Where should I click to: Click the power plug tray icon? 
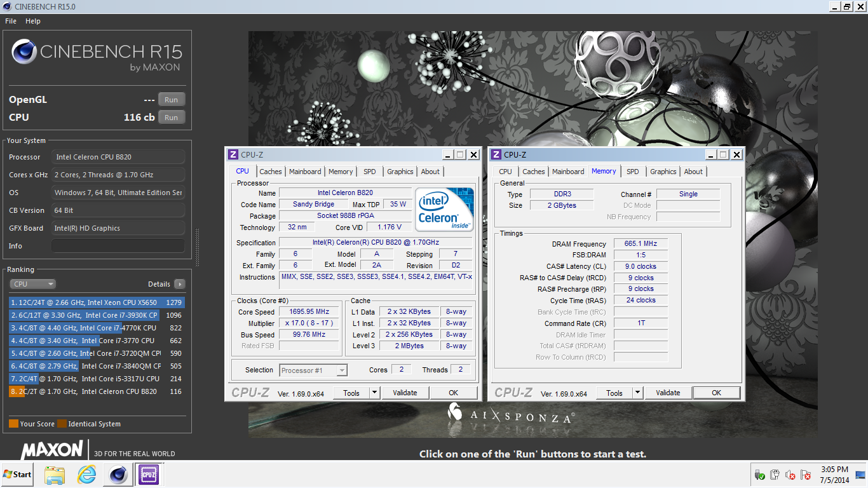click(x=775, y=475)
